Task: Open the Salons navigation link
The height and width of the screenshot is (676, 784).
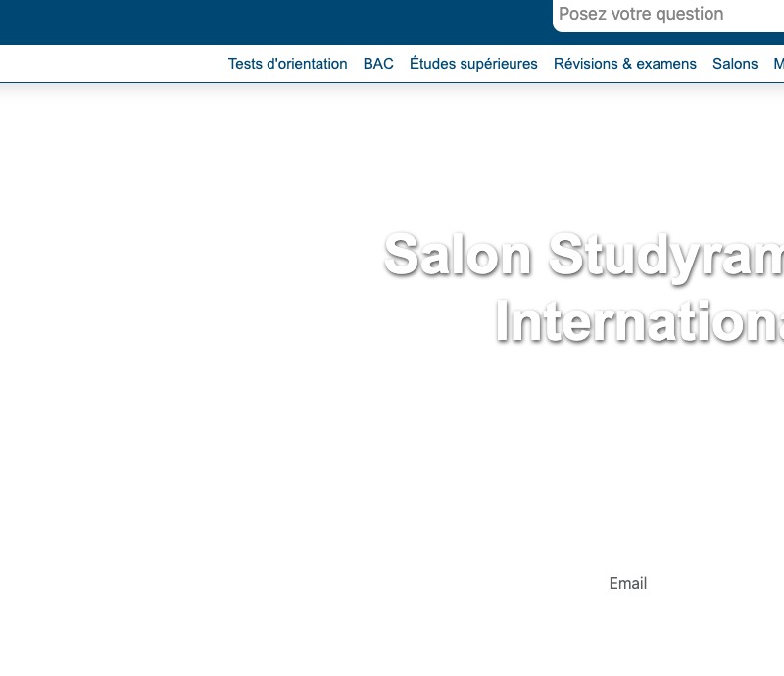Action: coord(735,64)
